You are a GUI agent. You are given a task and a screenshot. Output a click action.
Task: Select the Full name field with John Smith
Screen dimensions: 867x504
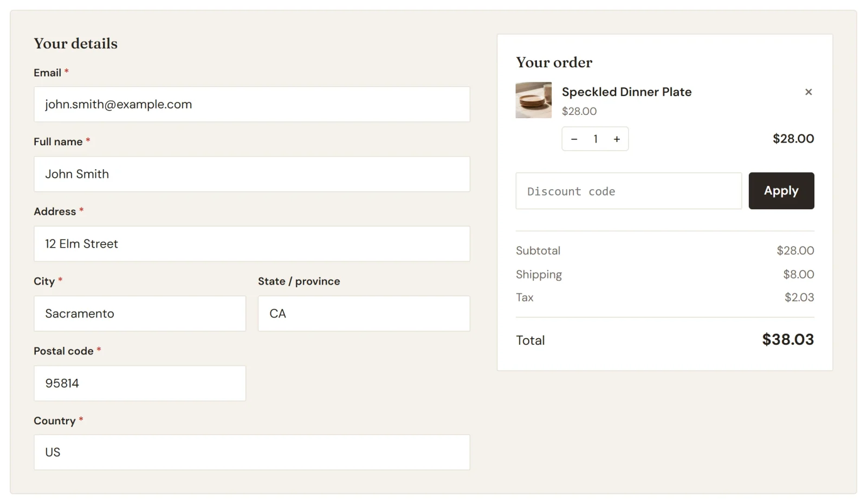coord(252,174)
